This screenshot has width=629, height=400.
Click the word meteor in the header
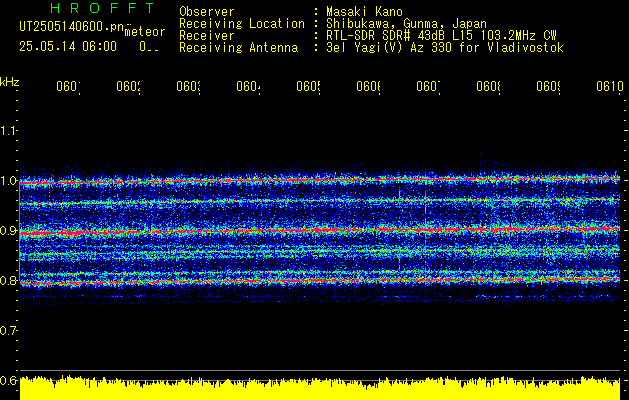click(x=145, y=32)
